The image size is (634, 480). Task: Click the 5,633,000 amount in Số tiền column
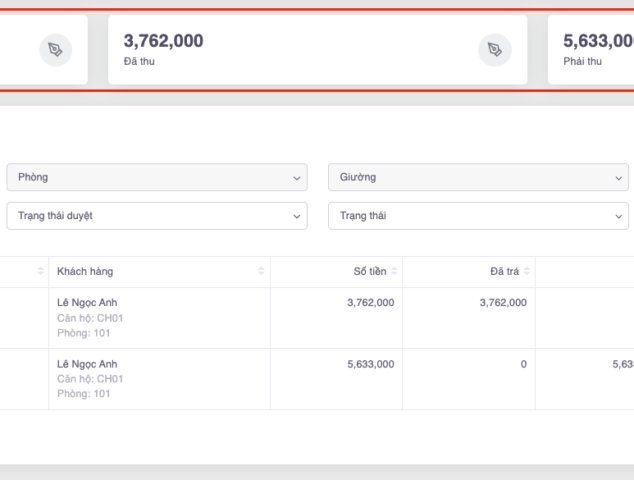coord(370,364)
